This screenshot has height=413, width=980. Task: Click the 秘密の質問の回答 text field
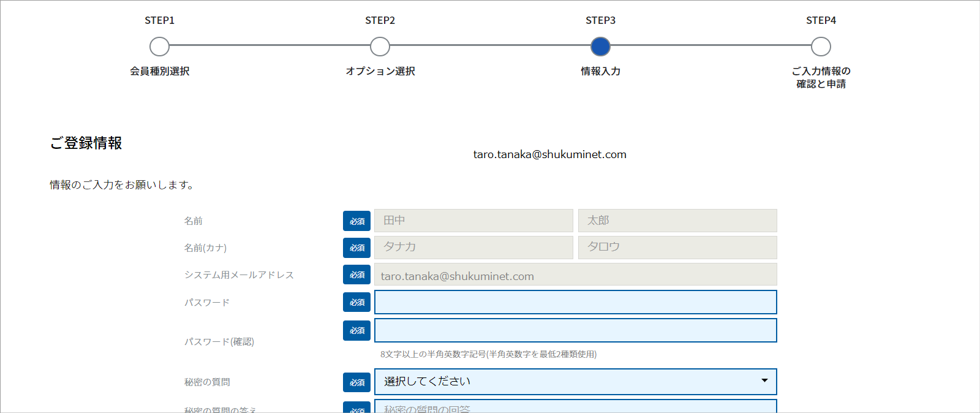click(575, 407)
